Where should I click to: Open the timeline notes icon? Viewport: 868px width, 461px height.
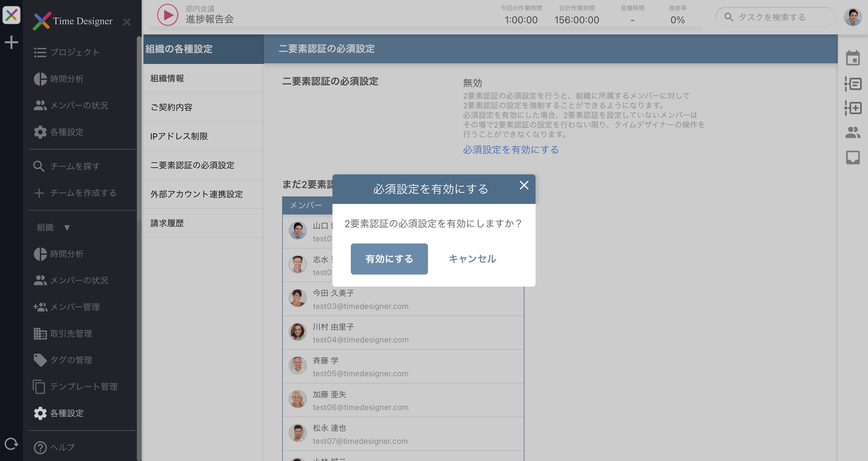[x=853, y=84]
